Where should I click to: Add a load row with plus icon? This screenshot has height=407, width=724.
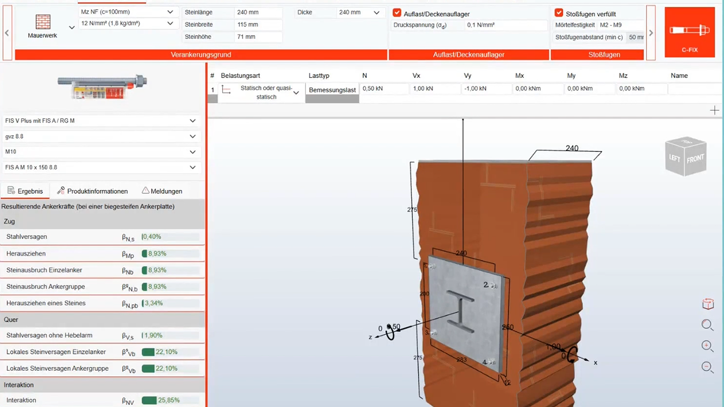coord(714,110)
